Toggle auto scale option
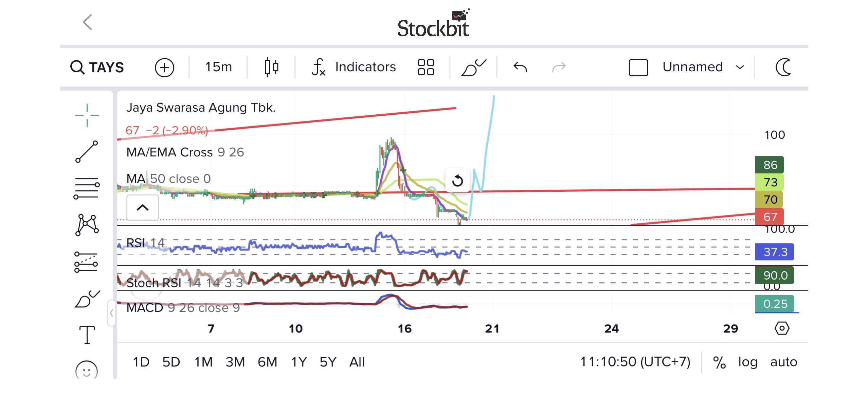Viewport: 868px width, 400px height. coord(783,362)
